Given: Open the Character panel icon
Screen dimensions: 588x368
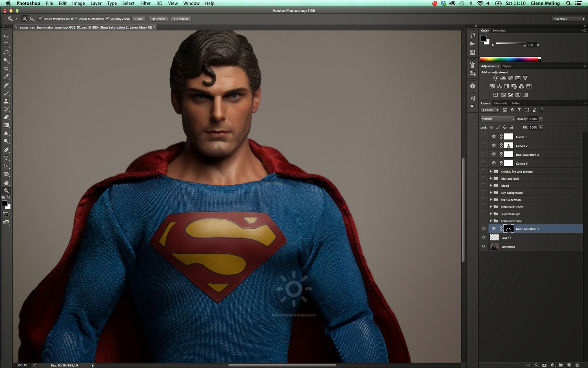Looking at the screenshot, I should click(472, 98).
